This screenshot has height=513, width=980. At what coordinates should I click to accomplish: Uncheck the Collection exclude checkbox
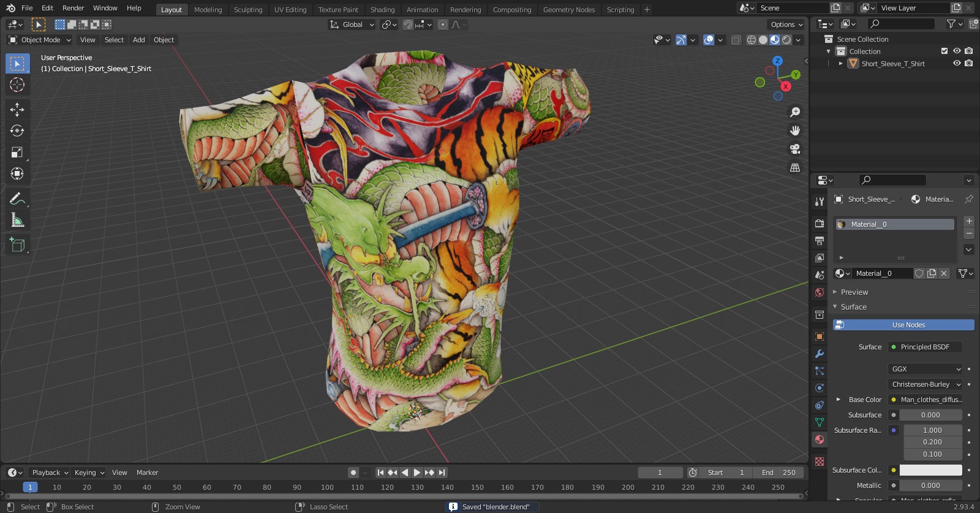(944, 51)
